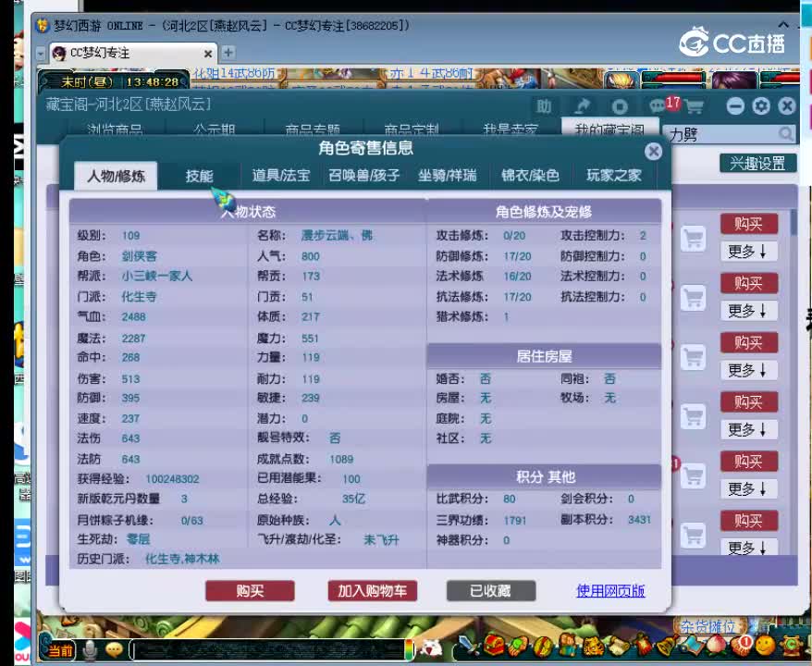This screenshot has width=812, height=666.
Task: Click the 助 helper icon in header
Action: (543, 106)
